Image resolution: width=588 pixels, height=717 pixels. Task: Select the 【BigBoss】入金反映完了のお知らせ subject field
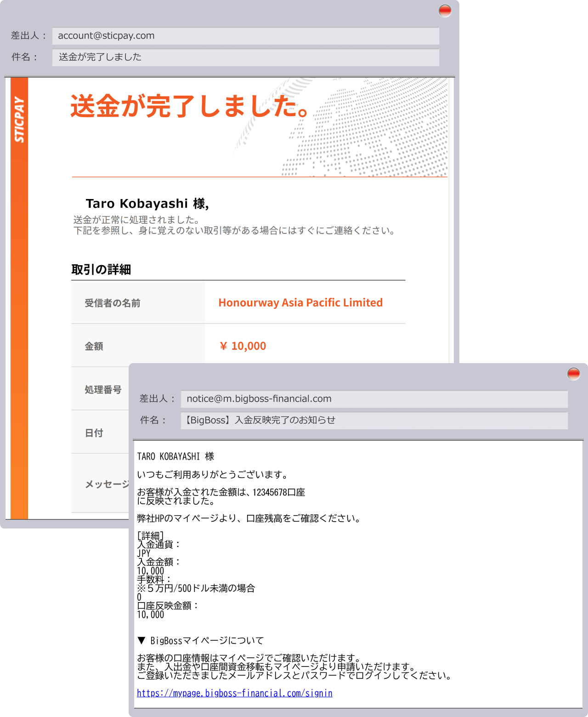click(374, 420)
